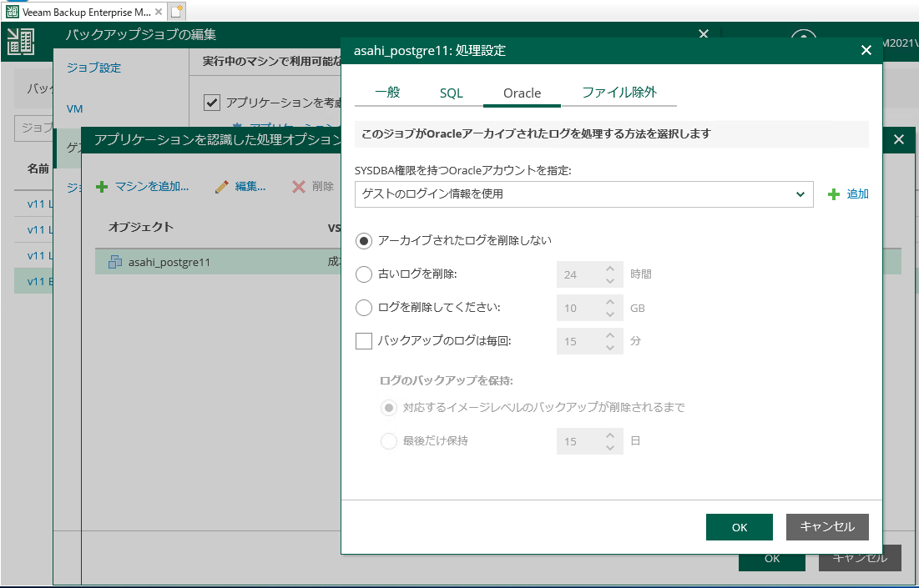
Task: Click the green plus icon next to 追加
Action: [833, 194]
